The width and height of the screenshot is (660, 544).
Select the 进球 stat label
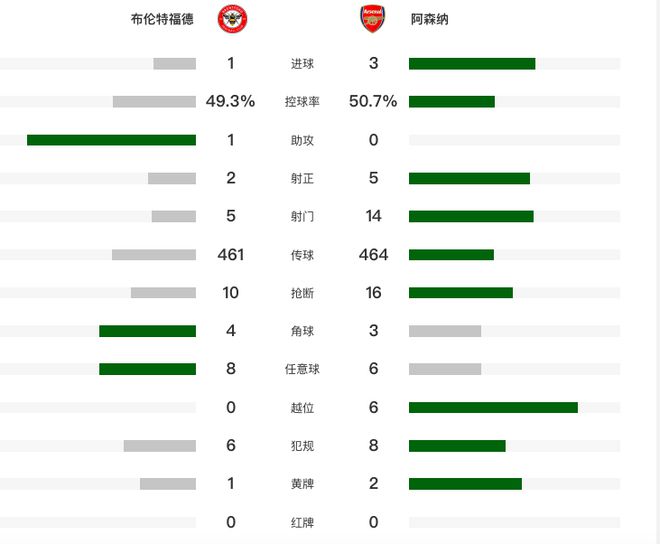coord(302,64)
